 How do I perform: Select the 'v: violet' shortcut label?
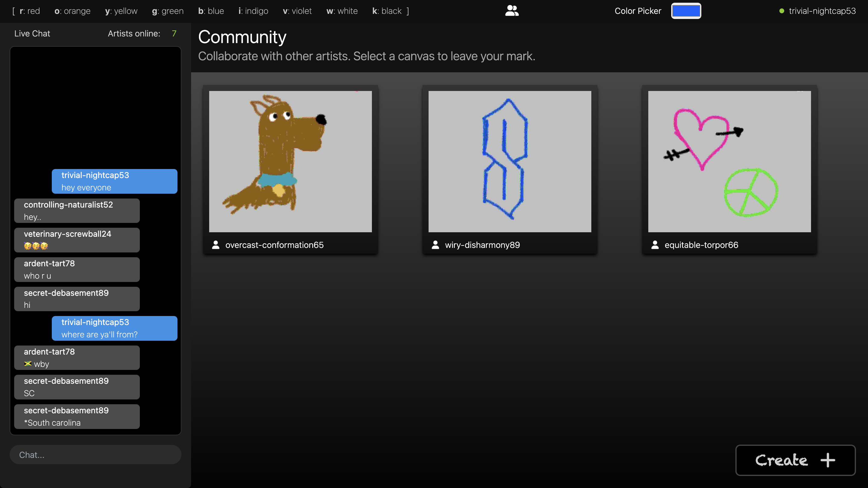(297, 11)
